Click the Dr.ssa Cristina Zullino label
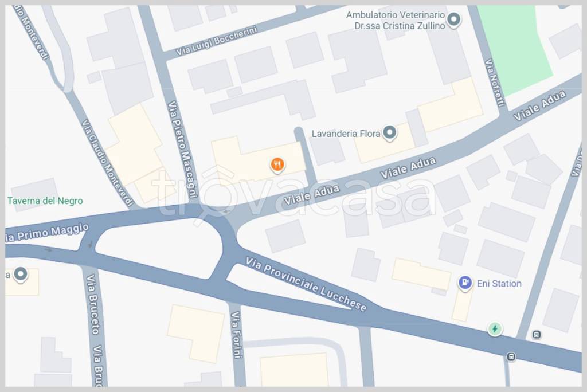The width and height of the screenshot is (587, 392). pyautogui.click(x=400, y=26)
